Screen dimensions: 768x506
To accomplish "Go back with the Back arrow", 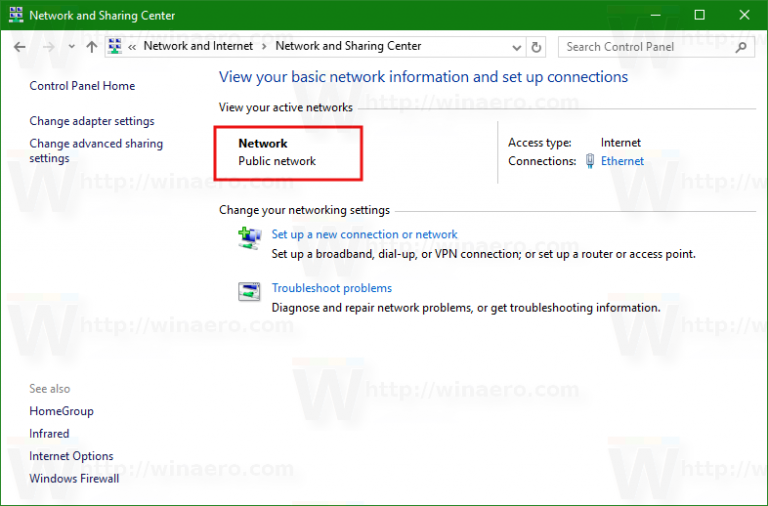I will 20,47.
